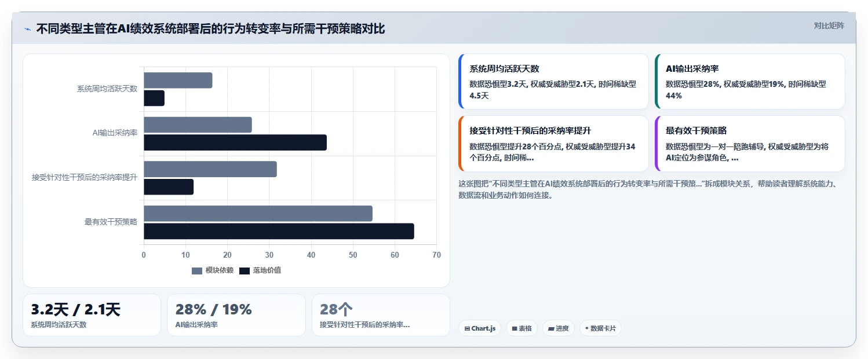This screenshot has height=359, width=868.
Task: Click the chart title heading text
Action: (x=210, y=29)
